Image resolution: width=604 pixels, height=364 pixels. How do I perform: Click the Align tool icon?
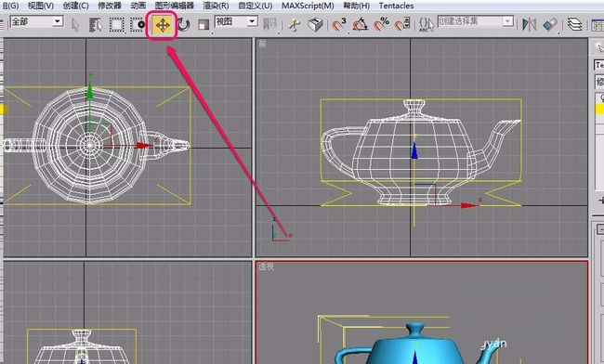point(550,25)
